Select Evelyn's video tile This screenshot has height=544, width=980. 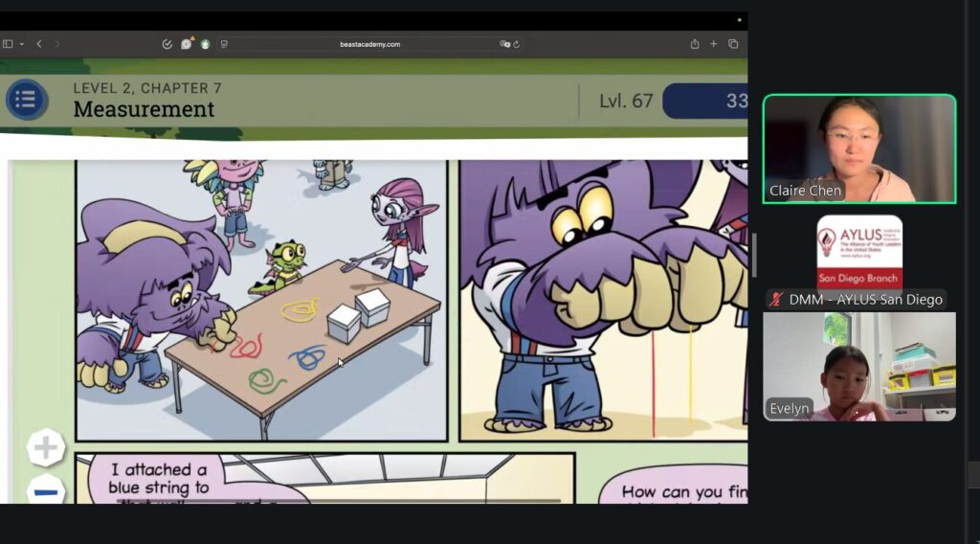859,367
